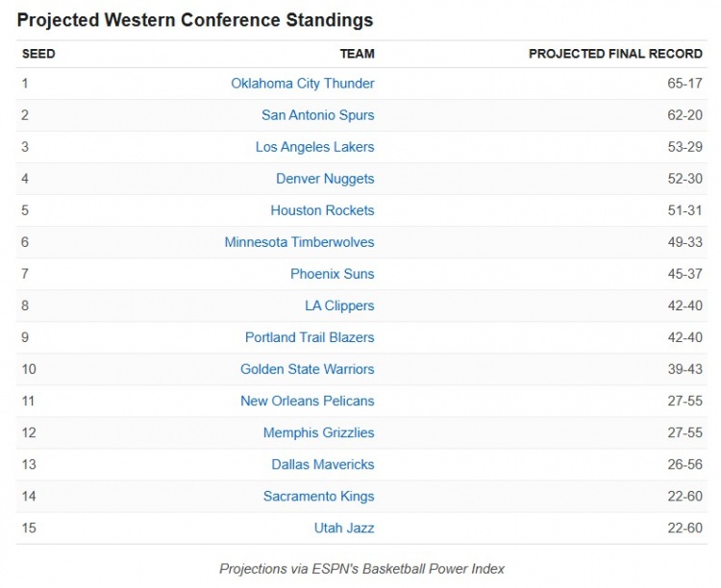Select the Dallas Mavericks link
The image size is (721, 588).
323,464
